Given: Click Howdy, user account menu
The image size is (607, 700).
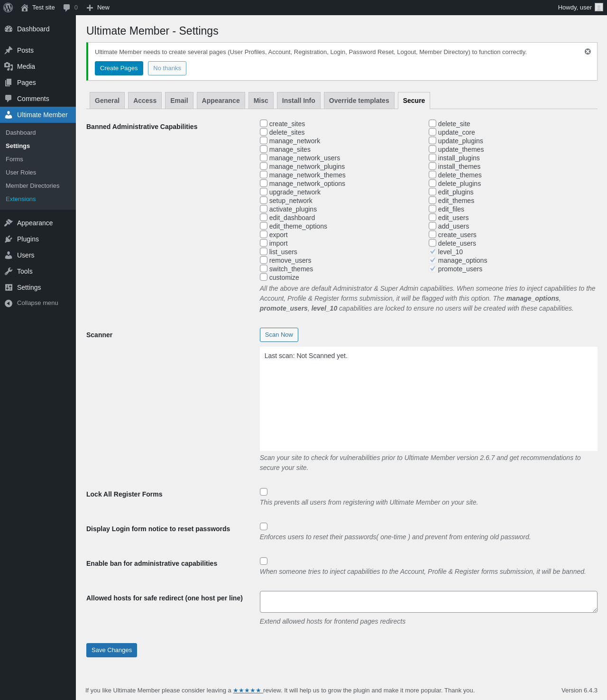Looking at the screenshot, I should point(580,8).
